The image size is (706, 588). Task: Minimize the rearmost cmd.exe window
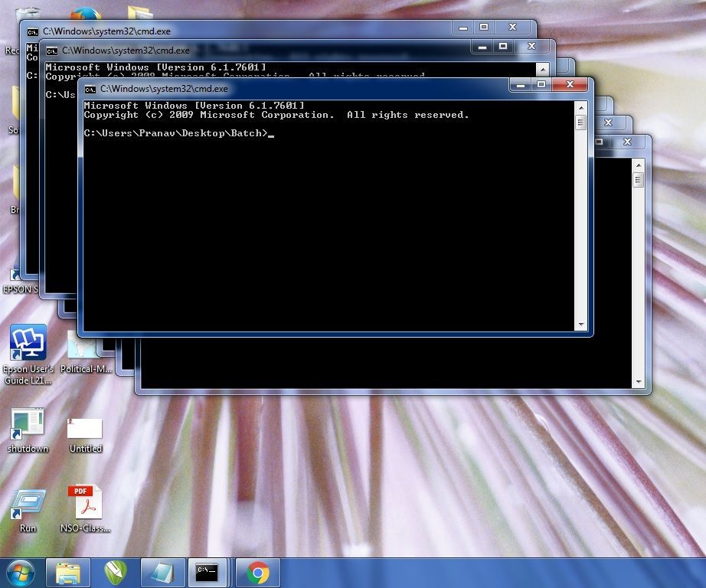(x=462, y=27)
